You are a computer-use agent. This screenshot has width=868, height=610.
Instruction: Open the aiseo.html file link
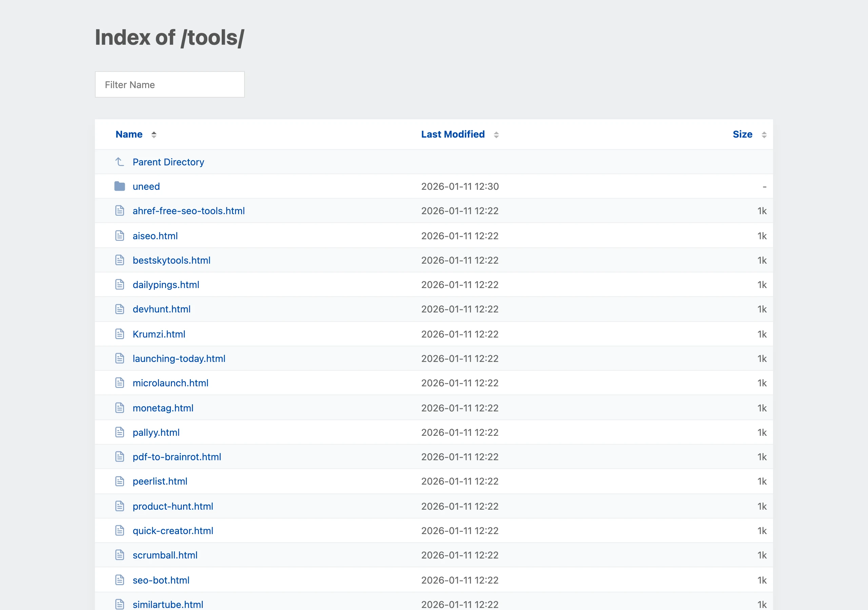coord(155,236)
